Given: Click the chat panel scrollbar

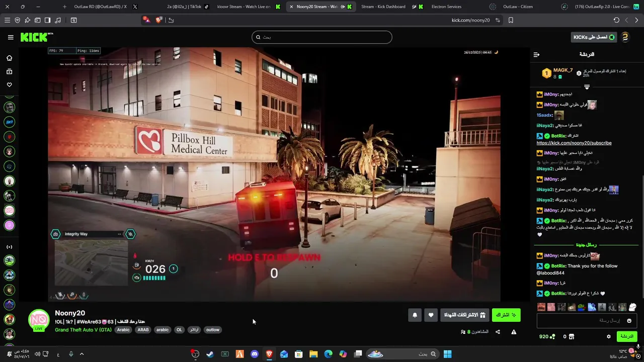Looking at the screenshot, I should click(642, 236).
